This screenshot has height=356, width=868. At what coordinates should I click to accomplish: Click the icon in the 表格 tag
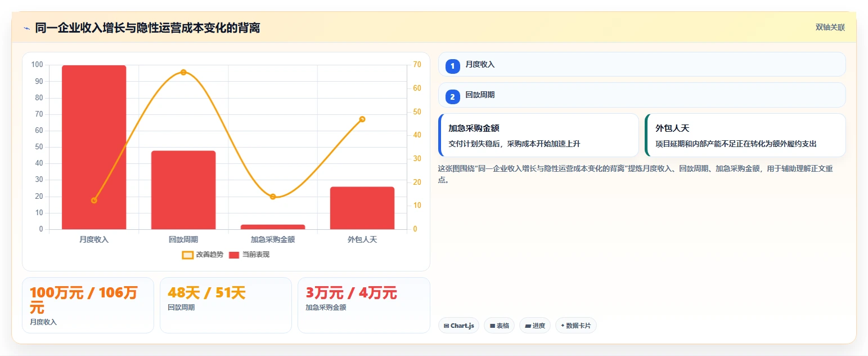click(492, 326)
